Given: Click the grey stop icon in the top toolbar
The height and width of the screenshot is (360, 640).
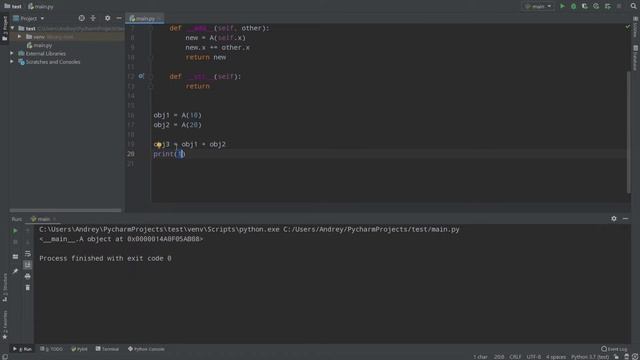Looking at the screenshot, I should (x=619, y=6).
